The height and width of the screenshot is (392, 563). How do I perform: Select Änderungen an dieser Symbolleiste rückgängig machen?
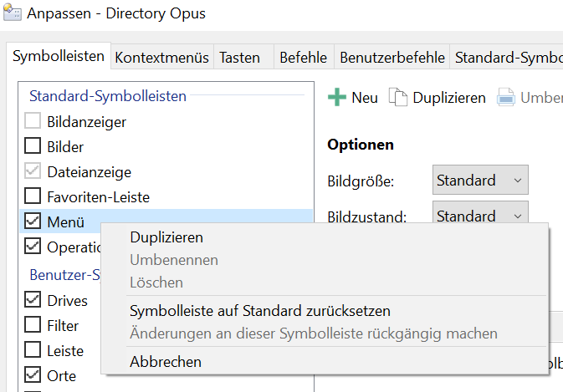point(325,333)
